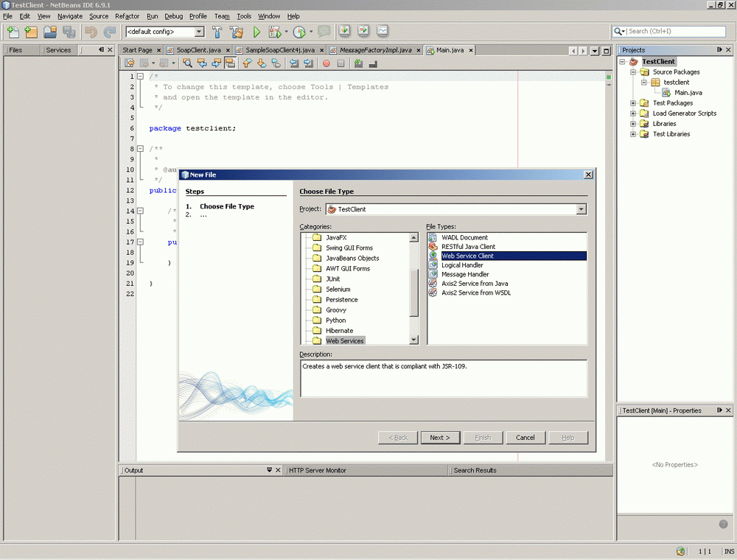Image resolution: width=737 pixels, height=560 pixels.
Task: Expand the Libraries node
Action: tap(633, 124)
